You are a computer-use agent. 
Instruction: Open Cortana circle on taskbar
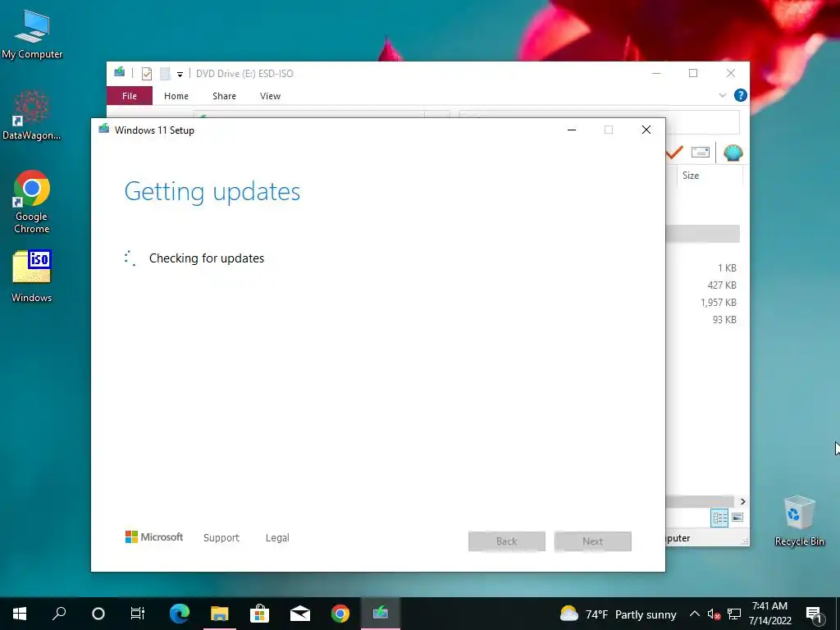click(x=98, y=614)
